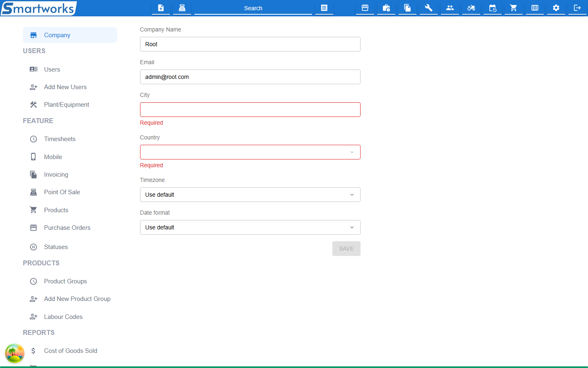Image resolution: width=588 pixels, height=368 pixels.
Task: Open the Date format dropdown
Action: click(250, 227)
